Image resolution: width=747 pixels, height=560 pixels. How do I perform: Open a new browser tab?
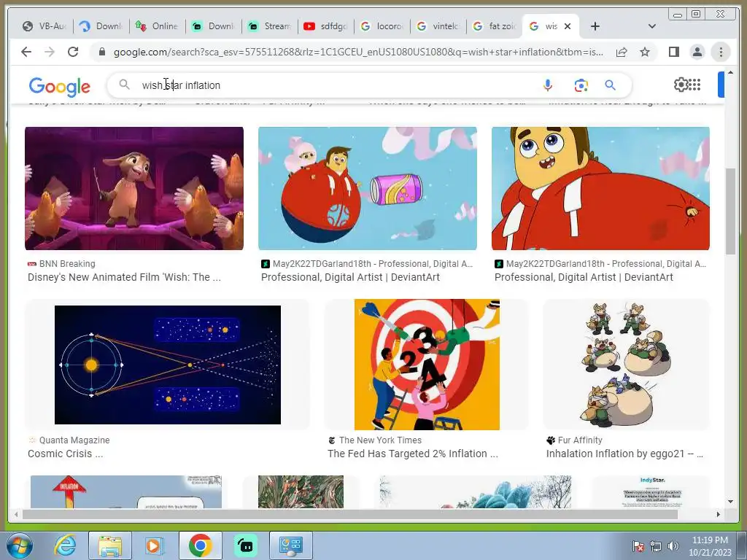pyautogui.click(x=595, y=26)
